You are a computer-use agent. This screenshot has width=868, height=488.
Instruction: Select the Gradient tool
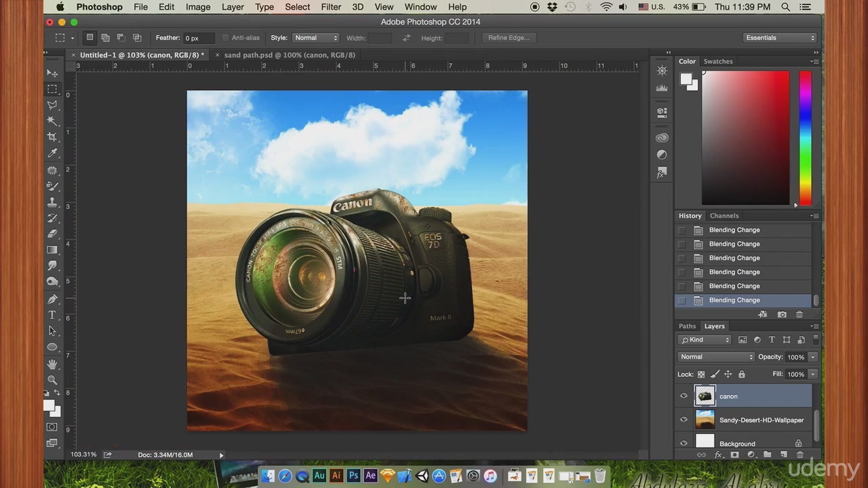click(52, 250)
